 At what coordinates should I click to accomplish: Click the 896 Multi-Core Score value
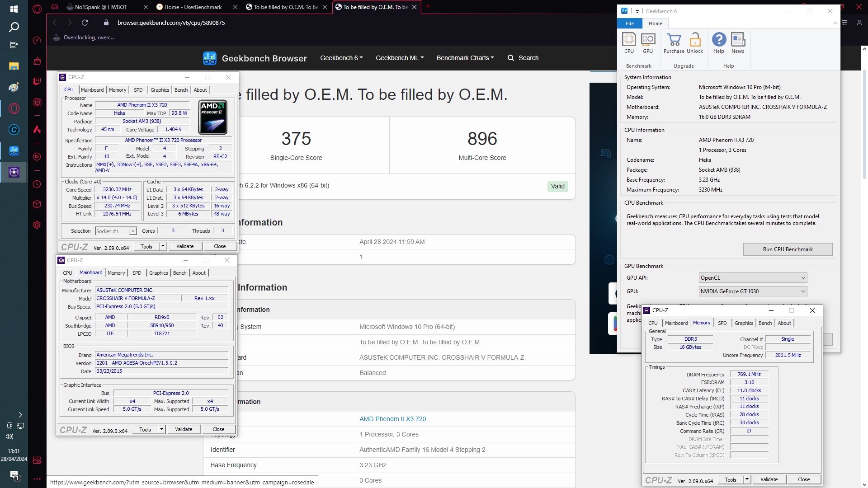tap(482, 139)
